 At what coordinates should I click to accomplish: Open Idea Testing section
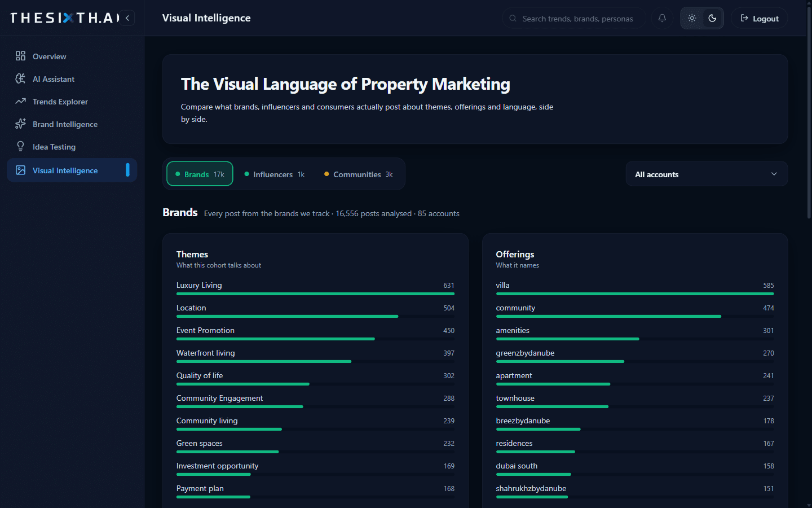(72, 146)
